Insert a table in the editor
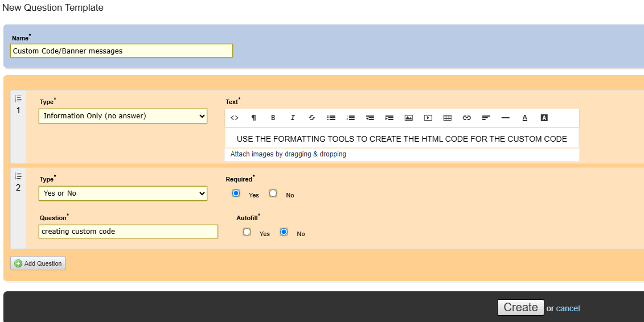 click(447, 118)
